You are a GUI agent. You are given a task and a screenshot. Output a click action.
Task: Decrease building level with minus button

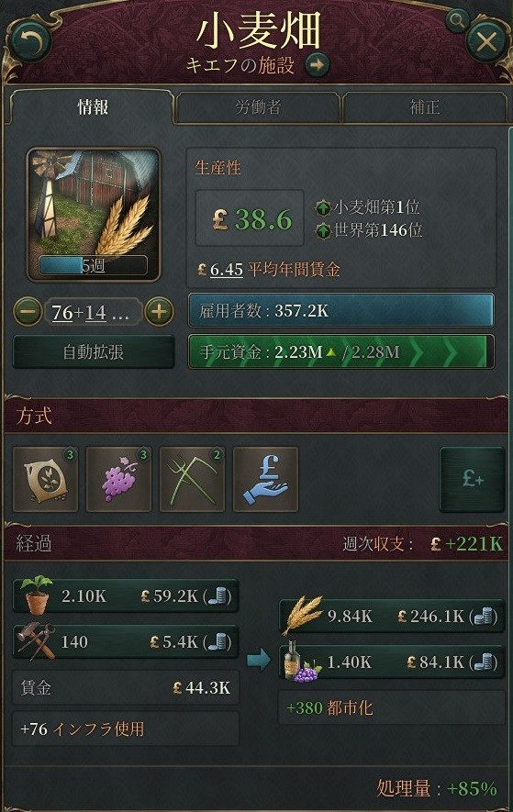pos(28,312)
